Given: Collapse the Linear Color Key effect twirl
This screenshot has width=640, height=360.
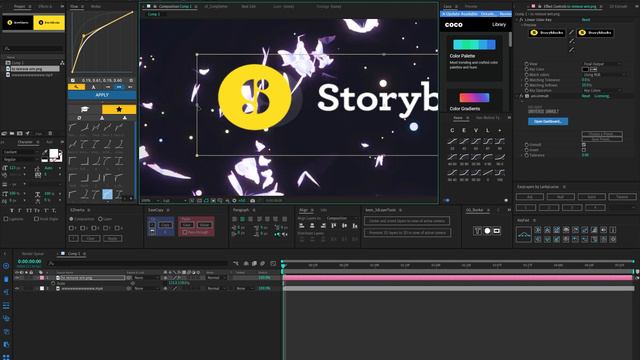Looking at the screenshot, I should (517, 20).
